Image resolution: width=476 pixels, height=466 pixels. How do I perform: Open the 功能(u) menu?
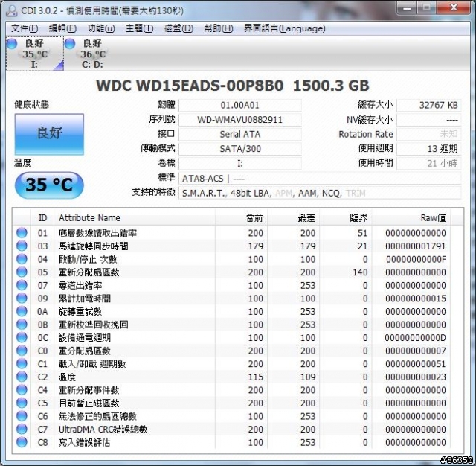pyautogui.click(x=101, y=28)
